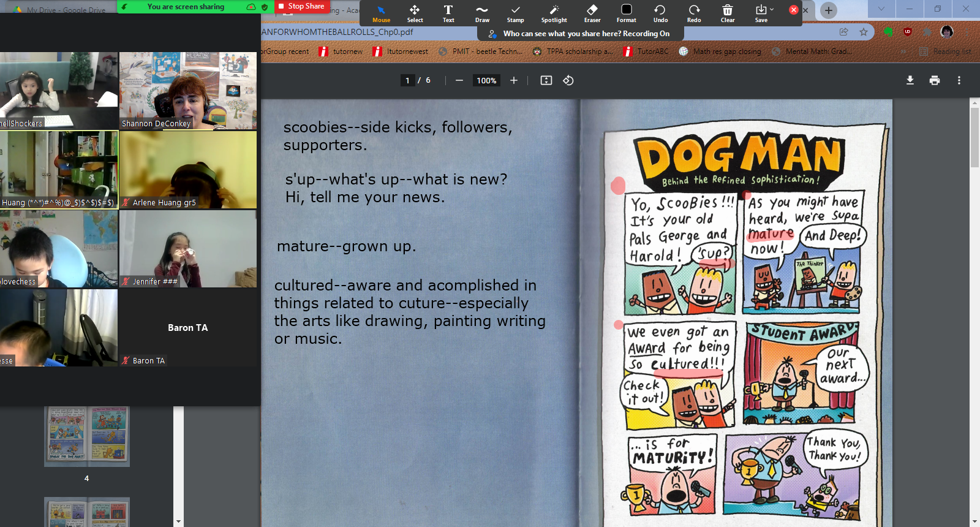
Task: Rotate the PDF counterclockwise
Action: pyautogui.click(x=568, y=80)
